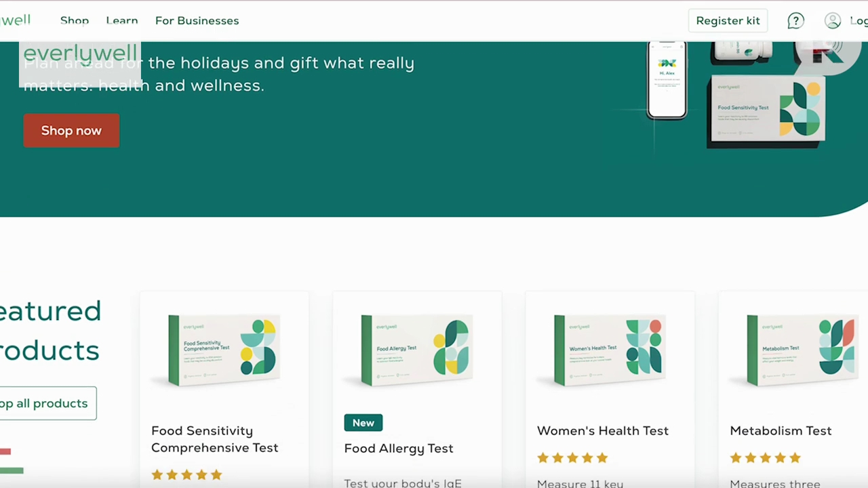Click the phone app image in banner
The width and height of the screenshot is (868, 488).
pyautogui.click(x=667, y=79)
